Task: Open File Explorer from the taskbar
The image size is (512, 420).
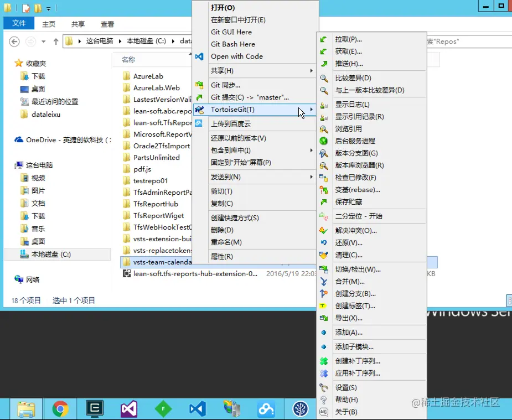Action: tap(26, 409)
